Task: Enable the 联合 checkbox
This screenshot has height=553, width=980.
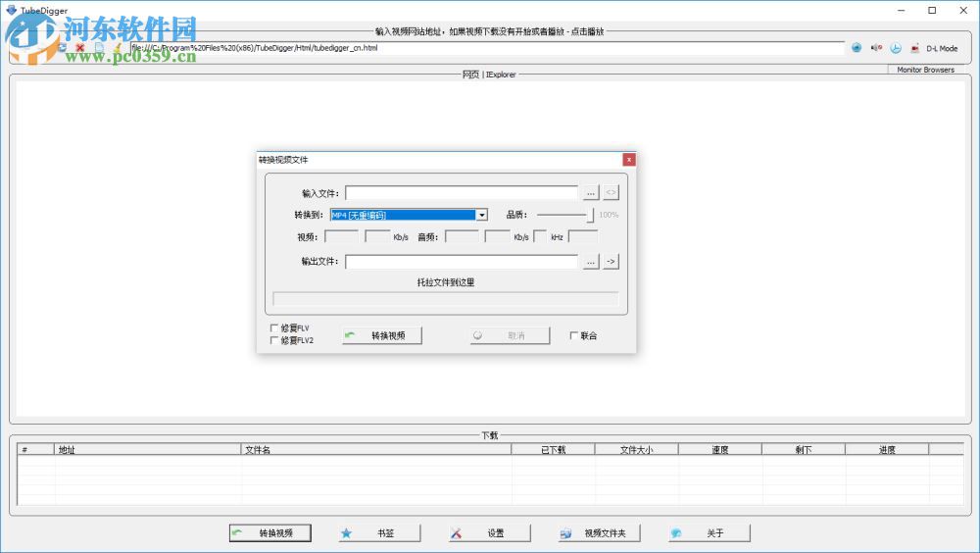Action: click(573, 335)
